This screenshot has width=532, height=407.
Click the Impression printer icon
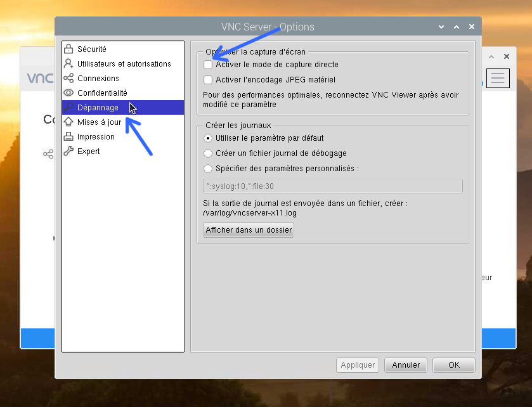68,136
